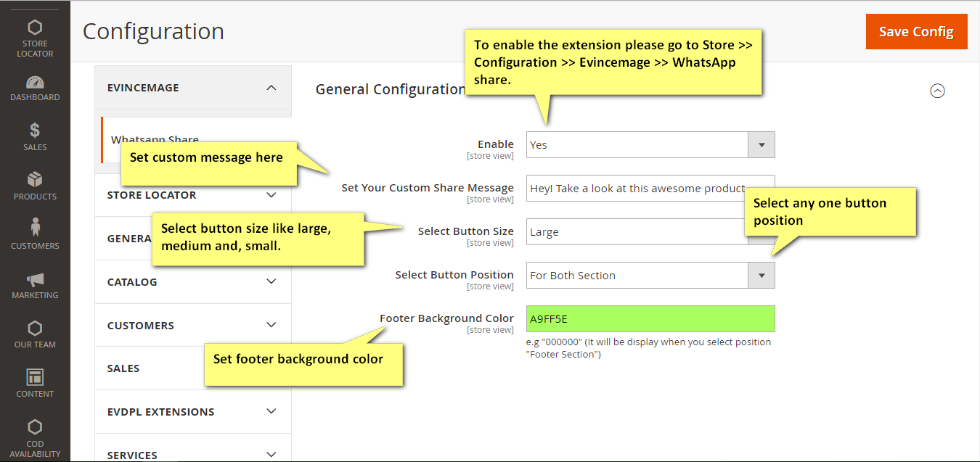Click the General Configuration heading text
This screenshot has height=462, width=980.
tap(390, 89)
